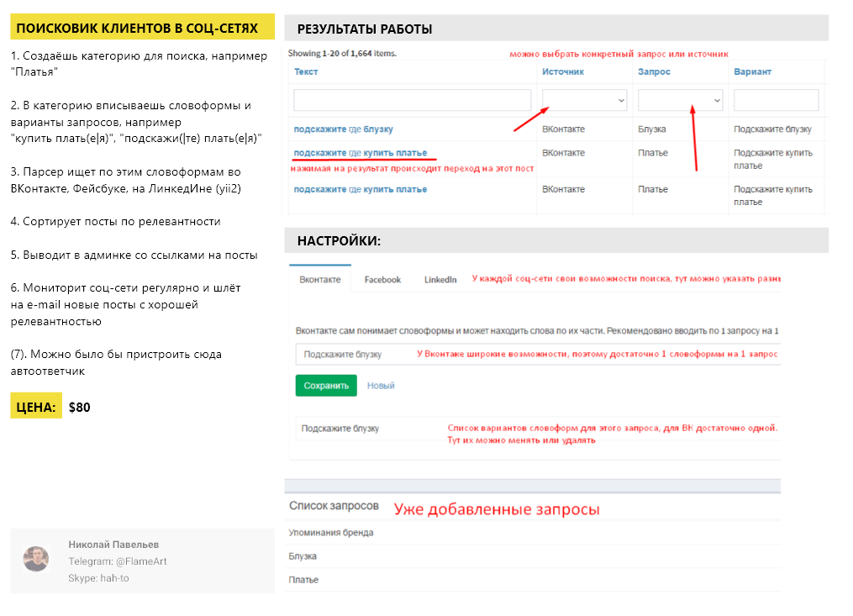The image size is (853, 616).
Task: Click the 'Список запросов' heading
Action: 334,506
